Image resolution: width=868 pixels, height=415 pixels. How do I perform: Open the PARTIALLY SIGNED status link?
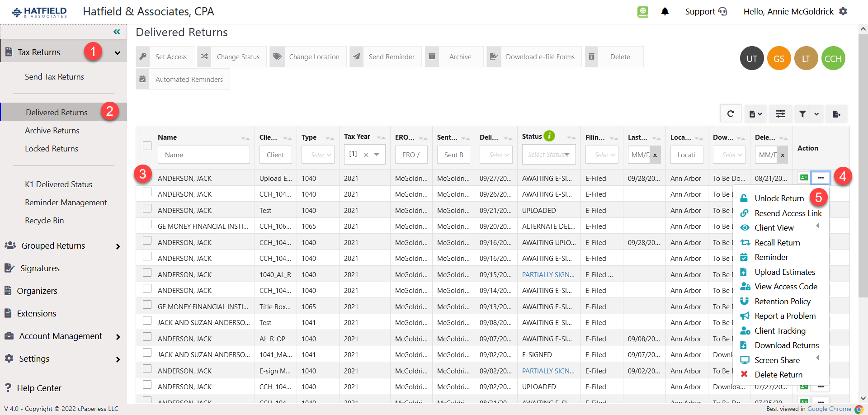pyautogui.click(x=548, y=274)
